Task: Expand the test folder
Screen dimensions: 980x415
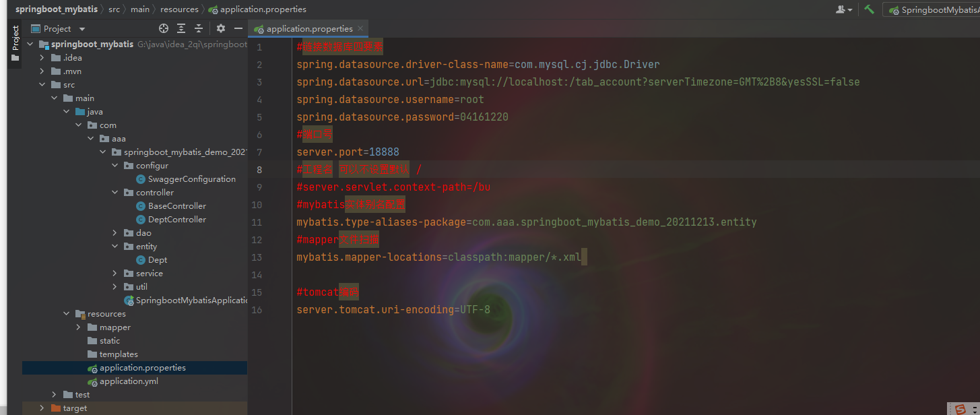Action: click(54, 395)
